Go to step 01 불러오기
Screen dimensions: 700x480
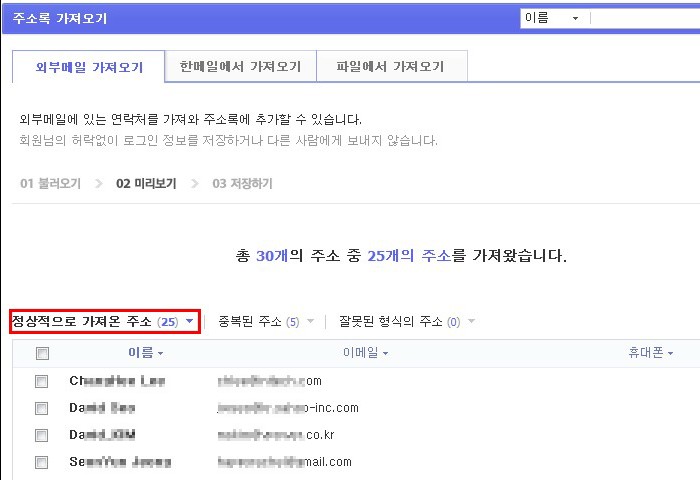pos(50,184)
